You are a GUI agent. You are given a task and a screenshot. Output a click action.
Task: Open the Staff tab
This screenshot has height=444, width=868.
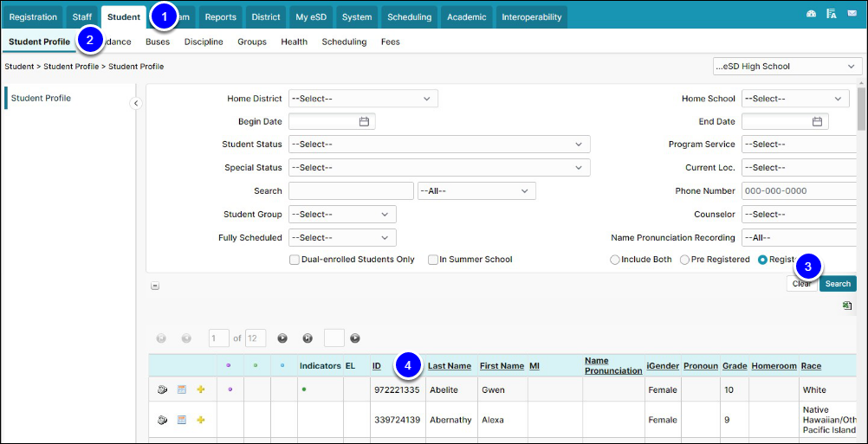click(82, 17)
